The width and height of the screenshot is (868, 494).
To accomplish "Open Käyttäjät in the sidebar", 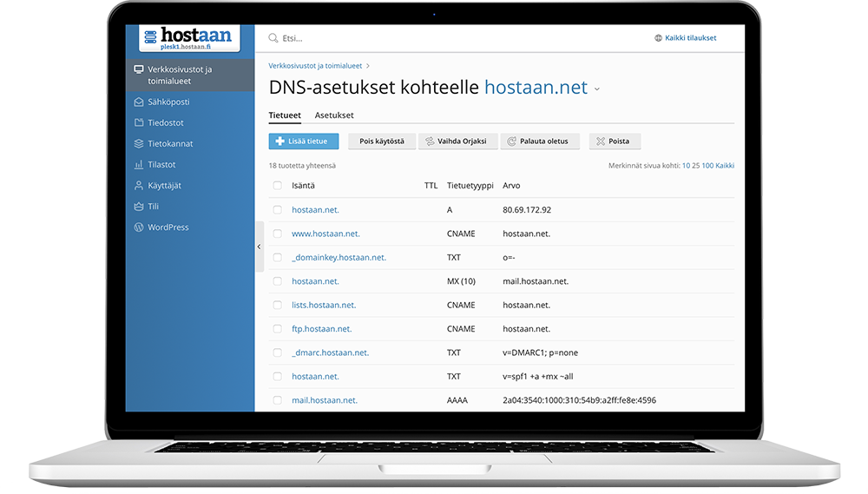I will [190, 186].
